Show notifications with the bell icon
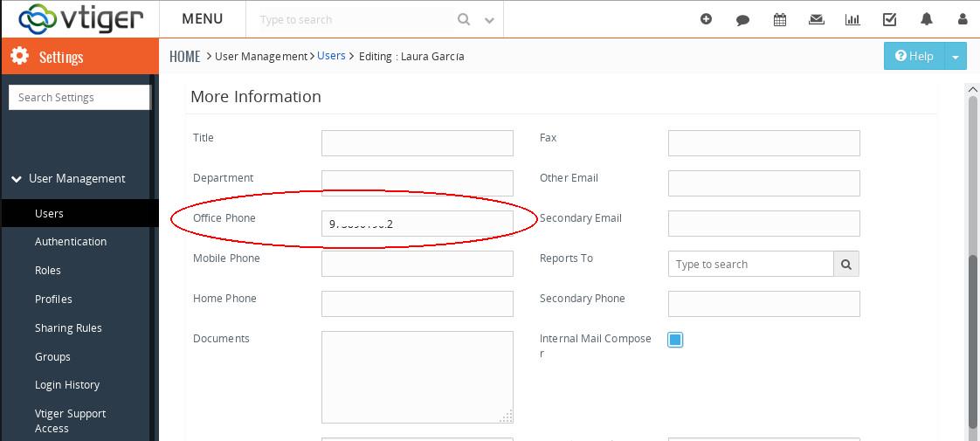Viewport: 980px width, 441px height. click(927, 19)
